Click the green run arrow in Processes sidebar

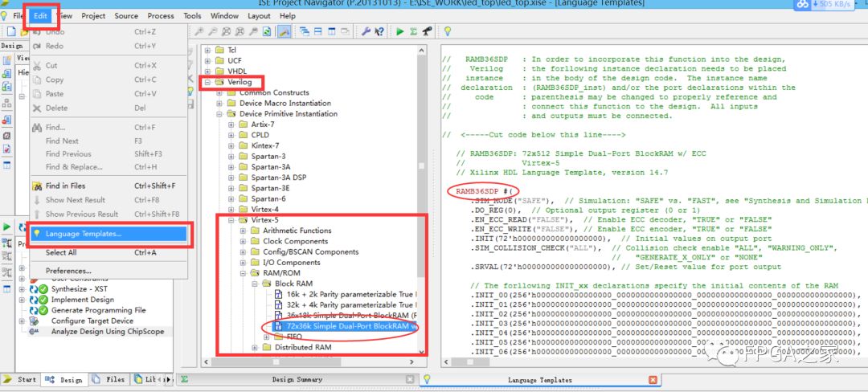[6, 227]
